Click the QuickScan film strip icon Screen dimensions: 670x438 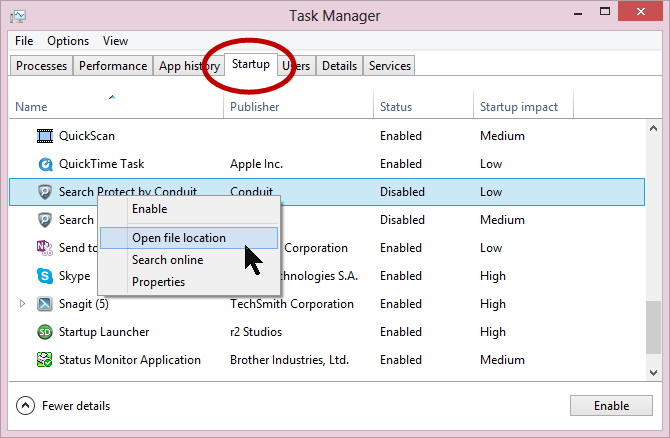pos(45,136)
